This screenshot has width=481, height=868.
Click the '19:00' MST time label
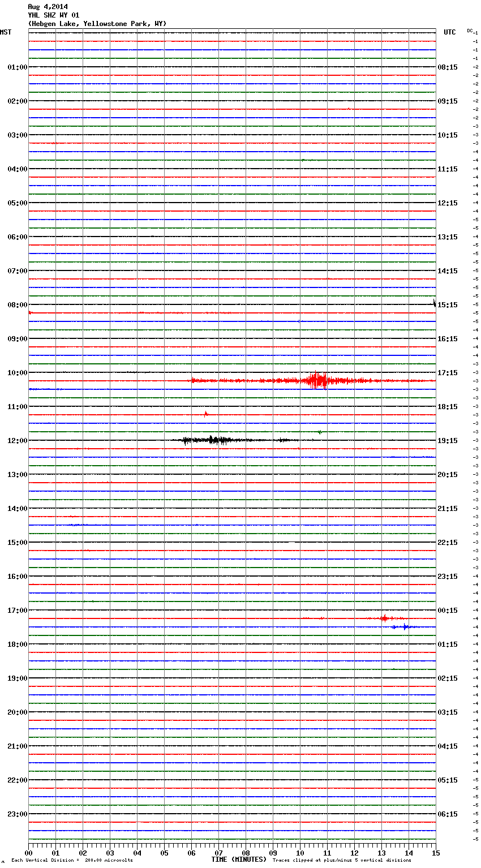(x=18, y=678)
